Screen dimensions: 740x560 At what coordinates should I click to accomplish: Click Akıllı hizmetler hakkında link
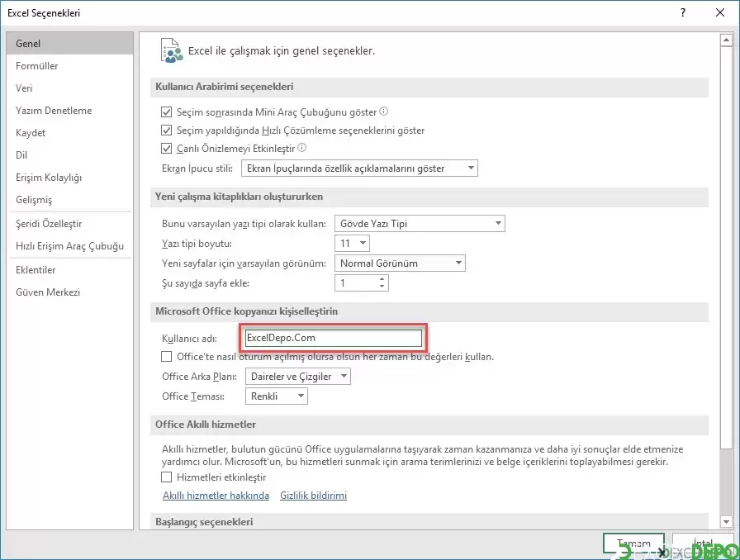tap(216, 496)
